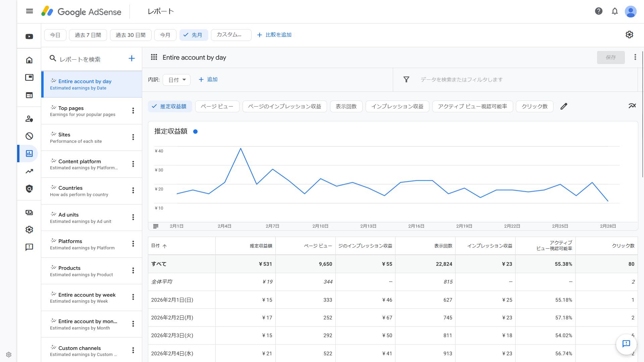Toggle the ページ ビュー metric chip
This screenshot has height=362, width=644.
(x=217, y=106)
